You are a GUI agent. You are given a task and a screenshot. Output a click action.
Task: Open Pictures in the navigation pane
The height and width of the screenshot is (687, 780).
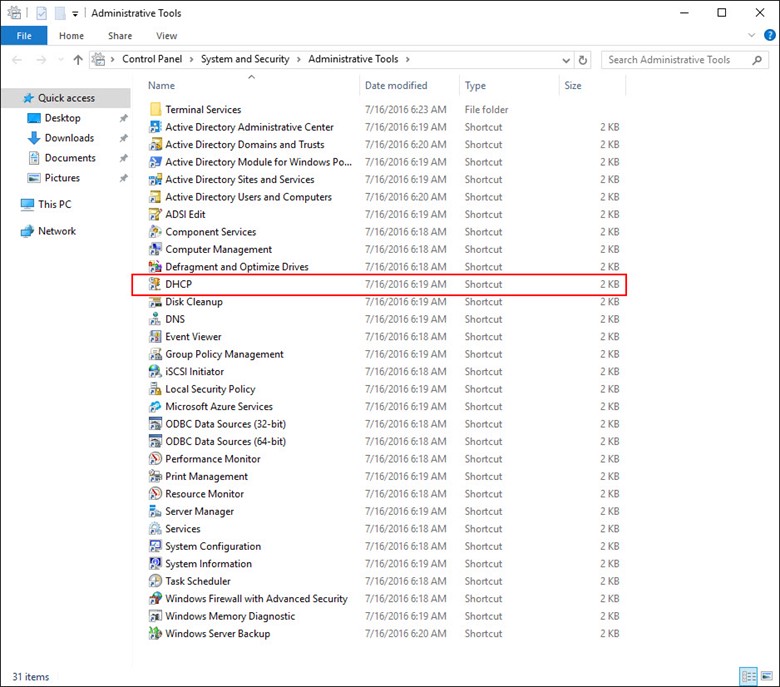[62, 178]
